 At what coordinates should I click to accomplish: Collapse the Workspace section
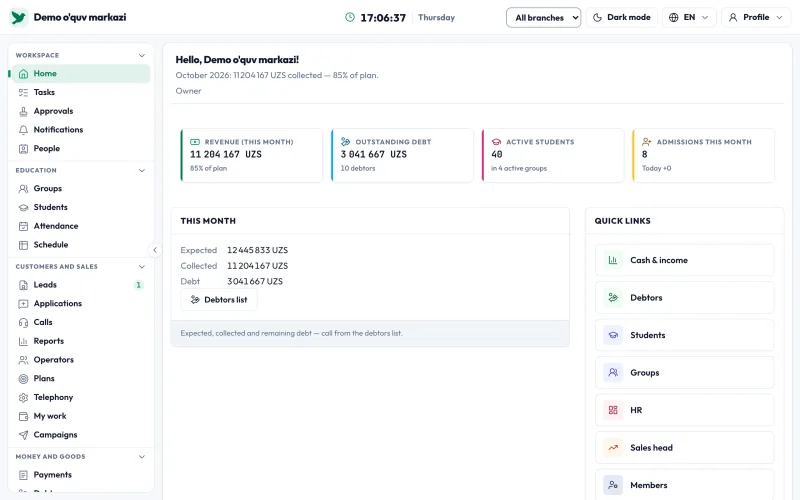pyautogui.click(x=142, y=55)
